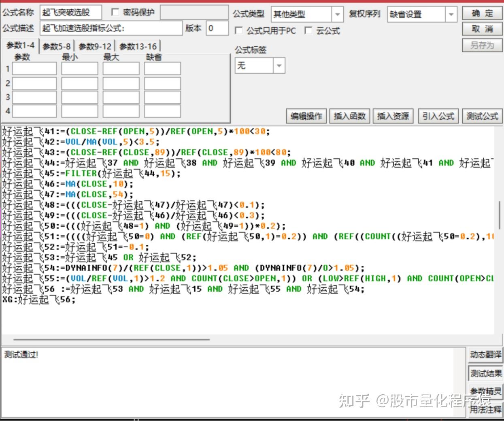Click 最大 field in row 3
Screen dimensions: 504x421
pos(121,97)
